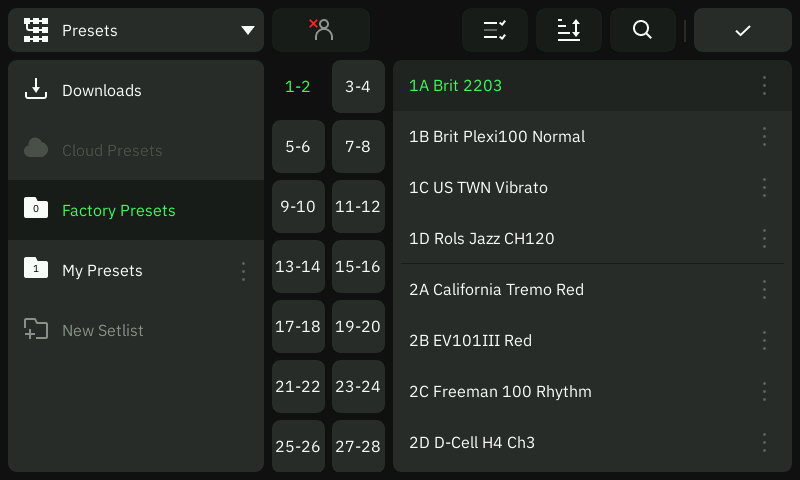Open three-dot menu for 2B EV101III Red
Image resolution: width=800 pixels, height=480 pixels.
click(x=764, y=340)
